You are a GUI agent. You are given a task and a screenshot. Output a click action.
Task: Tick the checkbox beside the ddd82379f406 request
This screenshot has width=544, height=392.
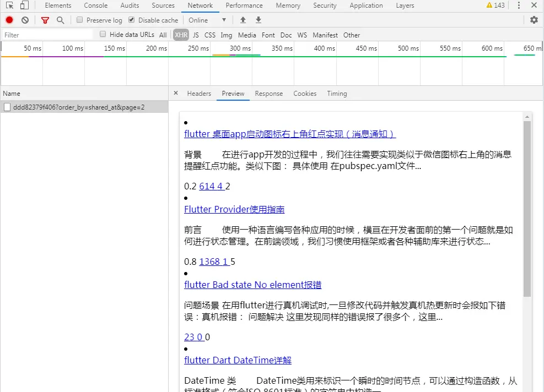click(x=7, y=107)
